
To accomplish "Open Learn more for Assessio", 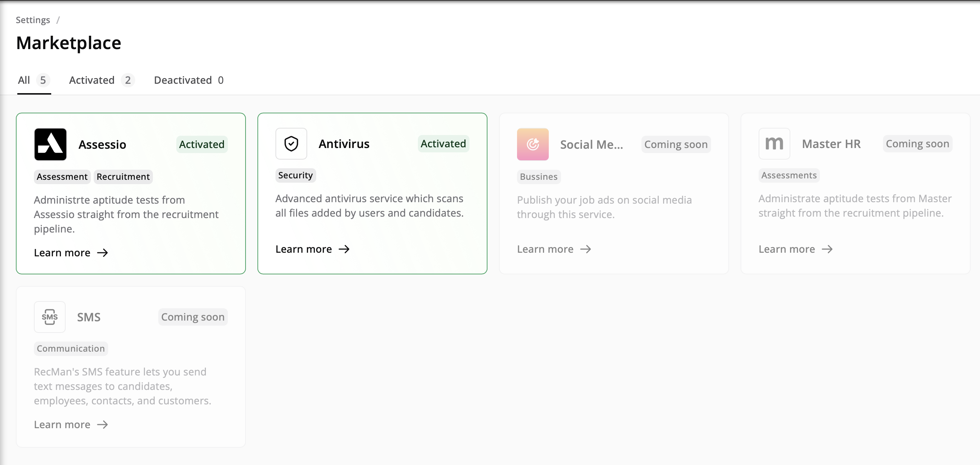I will [x=62, y=253].
